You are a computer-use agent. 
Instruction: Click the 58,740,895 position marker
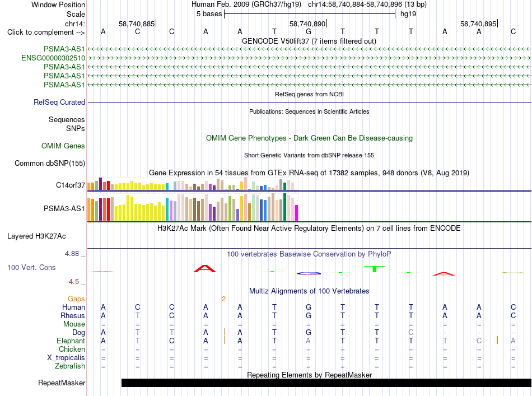tap(478, 24)
